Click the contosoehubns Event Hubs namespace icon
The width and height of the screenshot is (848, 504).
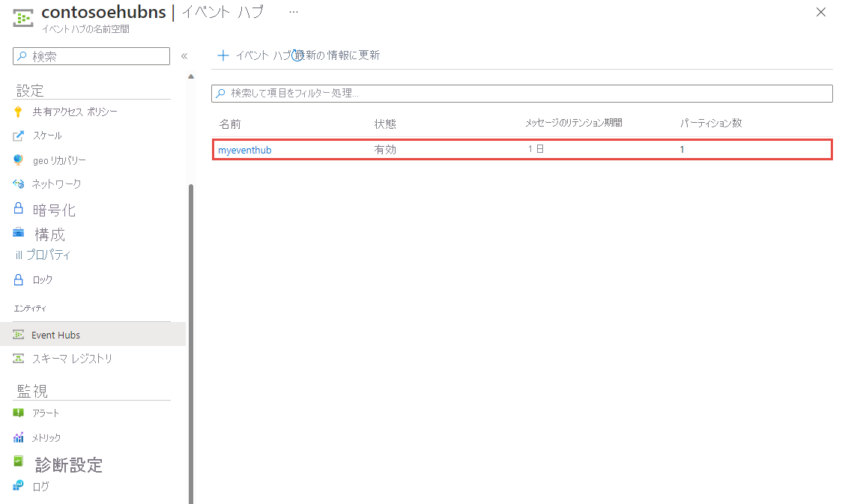coord(23,17)
